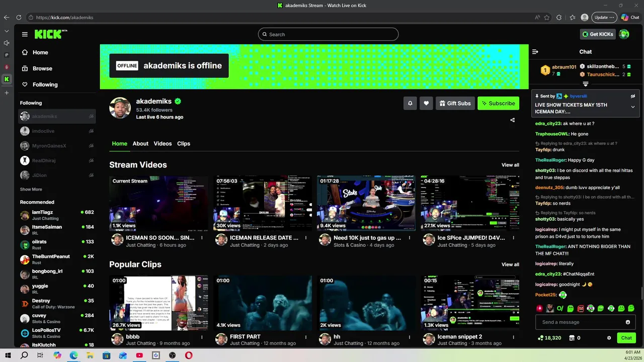Screen dimensions: 644x362
Task: Click the channel points 18,320 icon
Action: [541, 338]
